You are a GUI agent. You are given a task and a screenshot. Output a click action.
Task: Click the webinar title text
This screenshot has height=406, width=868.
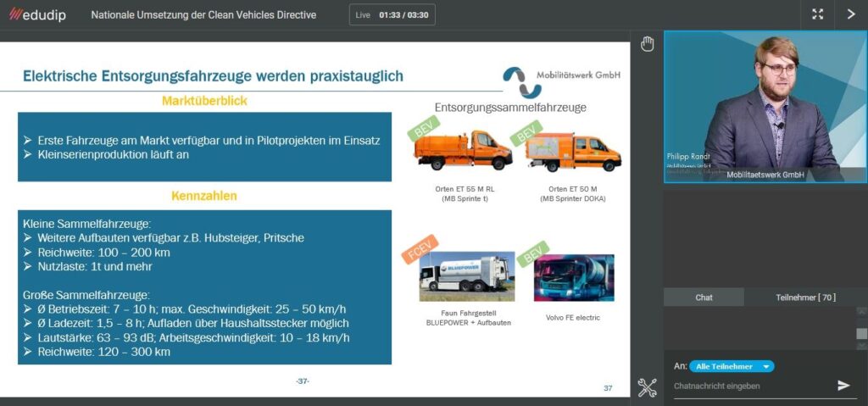click(x=203, y=15)
